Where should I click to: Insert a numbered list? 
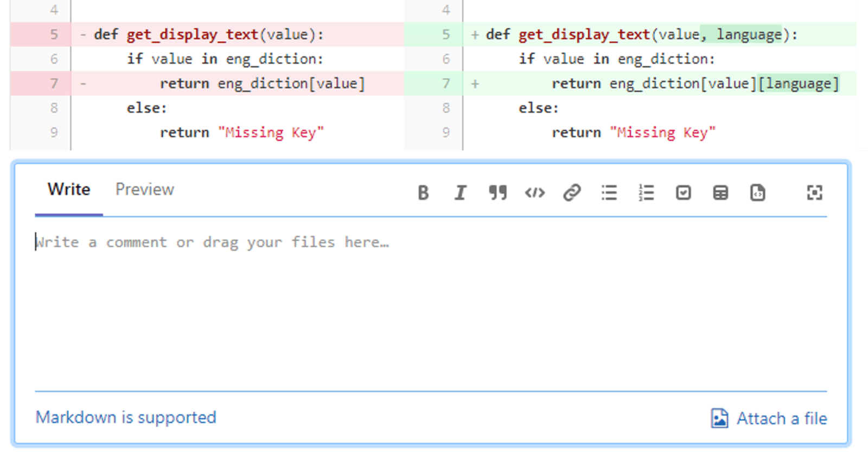(x=646, y=193)
